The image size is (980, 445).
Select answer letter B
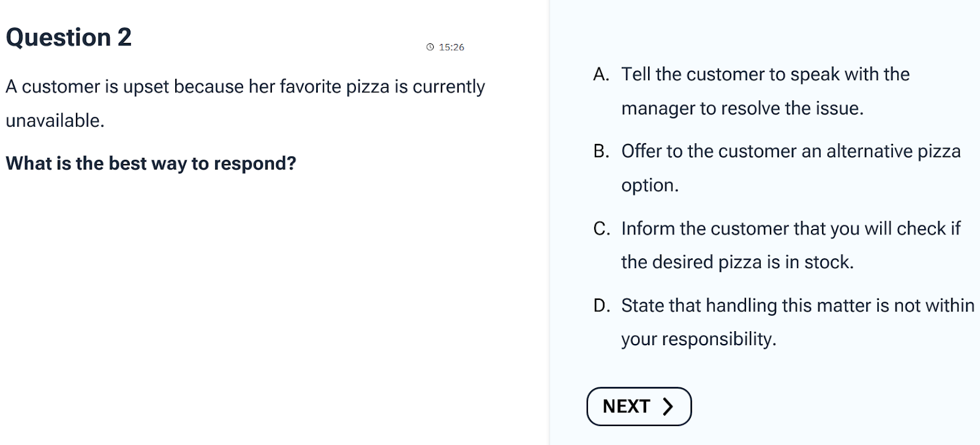pyautogui.click(x=601, y=151)
